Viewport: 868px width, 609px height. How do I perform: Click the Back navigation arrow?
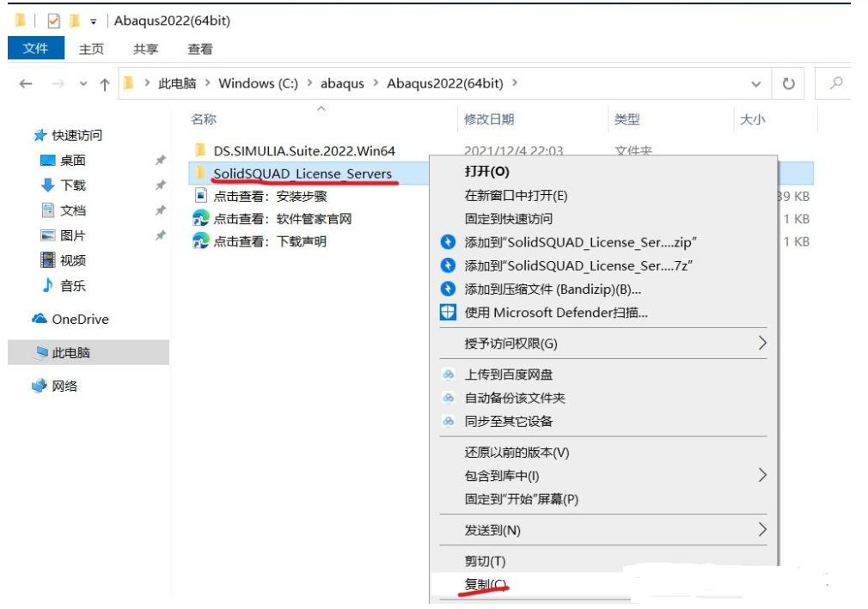coord(26,84)
